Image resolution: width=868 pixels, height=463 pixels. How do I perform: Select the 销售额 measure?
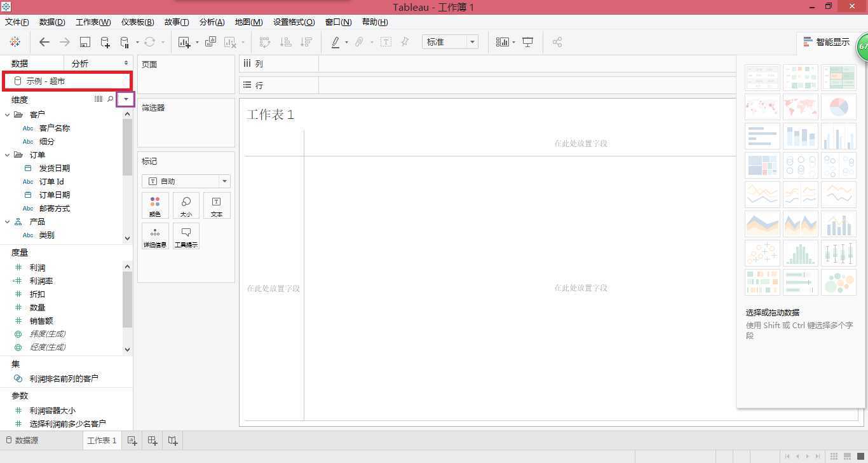[41, 321]
